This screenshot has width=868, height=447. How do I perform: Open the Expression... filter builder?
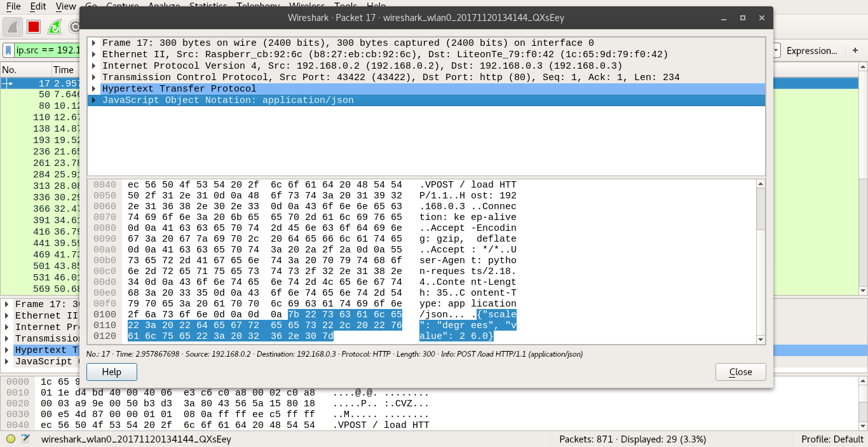812,50
